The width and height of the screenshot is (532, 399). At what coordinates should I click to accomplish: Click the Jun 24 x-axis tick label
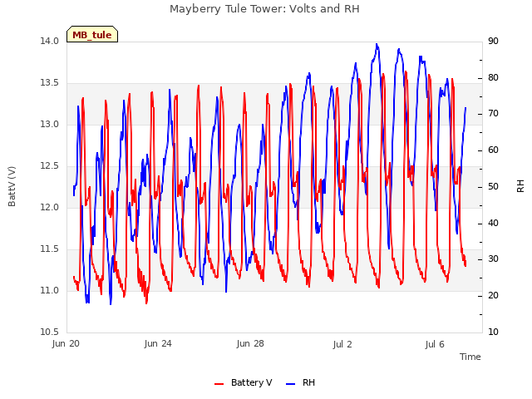[x=158, y=343]
